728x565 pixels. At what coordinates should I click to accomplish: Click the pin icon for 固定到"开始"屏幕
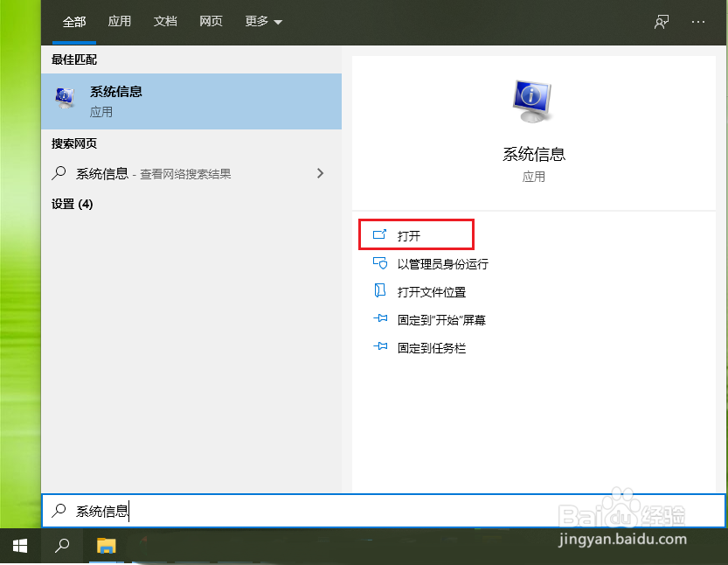pyautogui.click(x=380, y=318)
